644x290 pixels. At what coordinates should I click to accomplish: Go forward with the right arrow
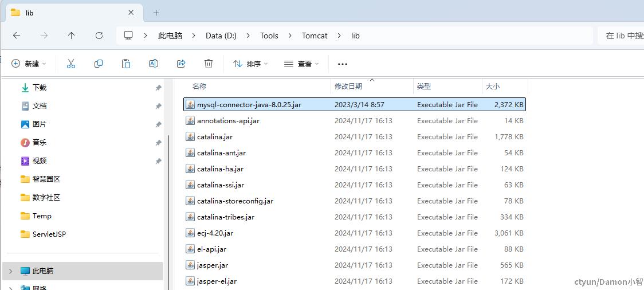(x=44, y=36)
